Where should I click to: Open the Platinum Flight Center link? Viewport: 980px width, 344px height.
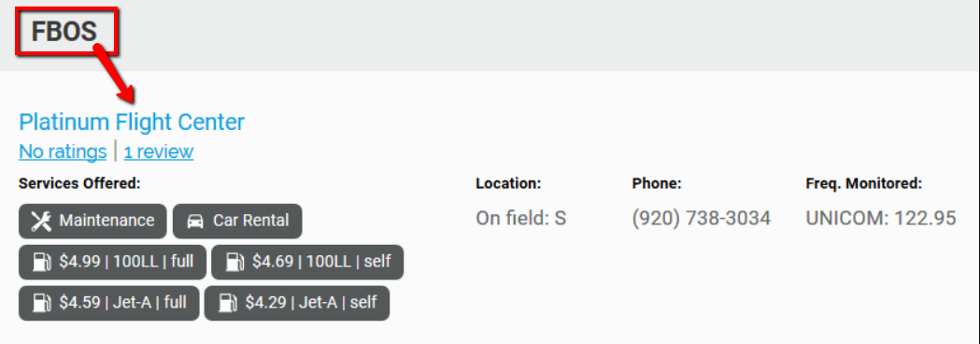[132, 122]
